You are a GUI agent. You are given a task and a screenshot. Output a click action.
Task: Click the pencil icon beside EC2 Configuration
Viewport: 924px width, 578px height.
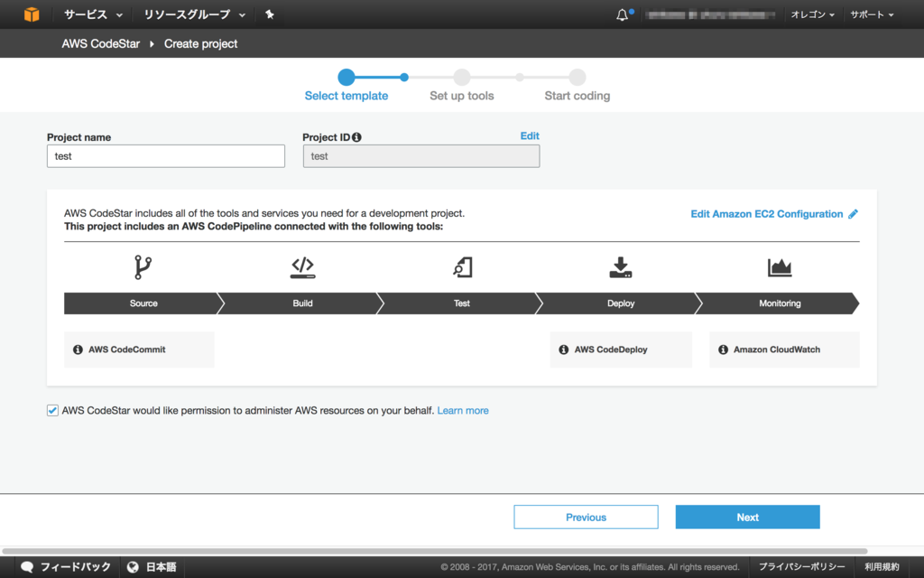coord(853,214)
